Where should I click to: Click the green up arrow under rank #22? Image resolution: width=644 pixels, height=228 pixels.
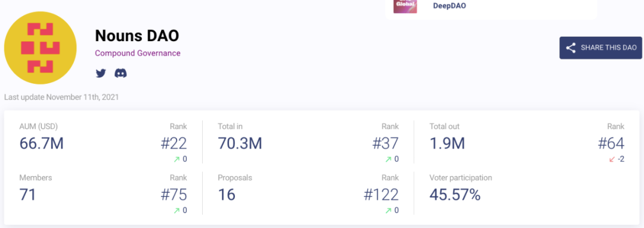coord(177,160)
